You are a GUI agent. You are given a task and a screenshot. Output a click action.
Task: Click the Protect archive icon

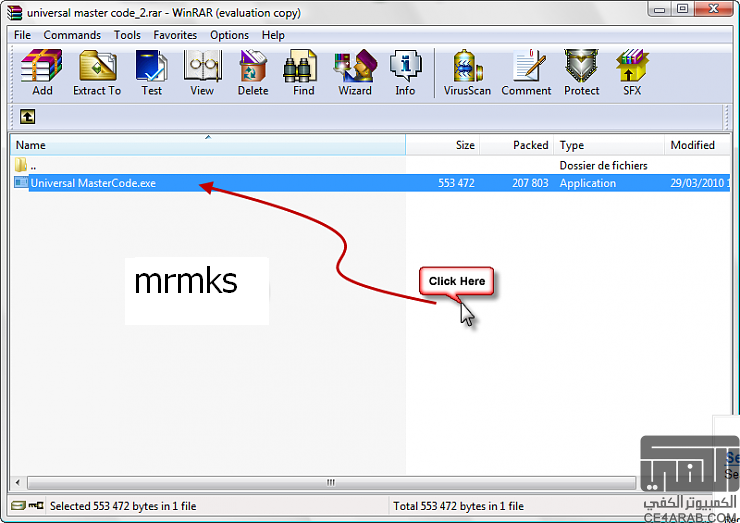point(581,72)
